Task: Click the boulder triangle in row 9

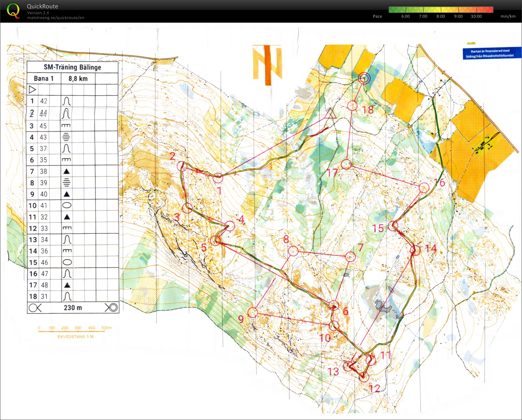Action: (x=67, y=194)
